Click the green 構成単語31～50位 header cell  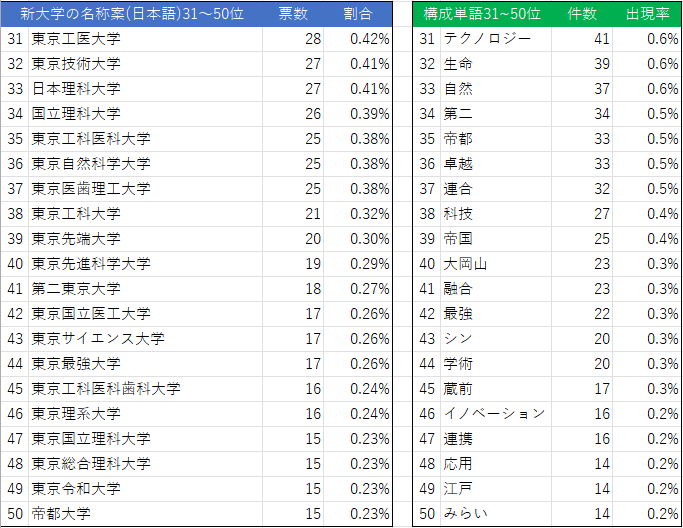[482, 14]
